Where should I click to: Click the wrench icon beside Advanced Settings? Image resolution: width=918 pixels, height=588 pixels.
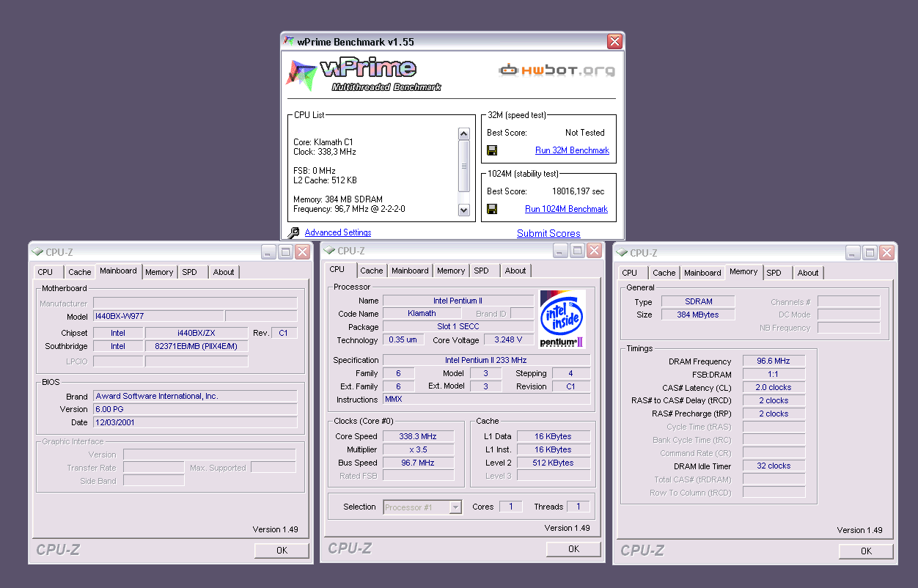pos(293,232)
